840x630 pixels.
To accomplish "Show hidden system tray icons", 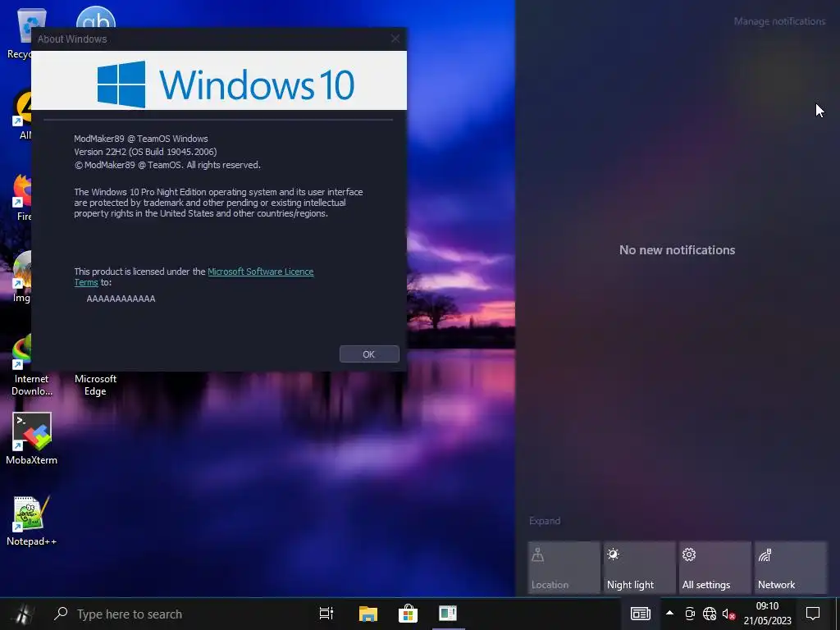I will coord(669,614).
